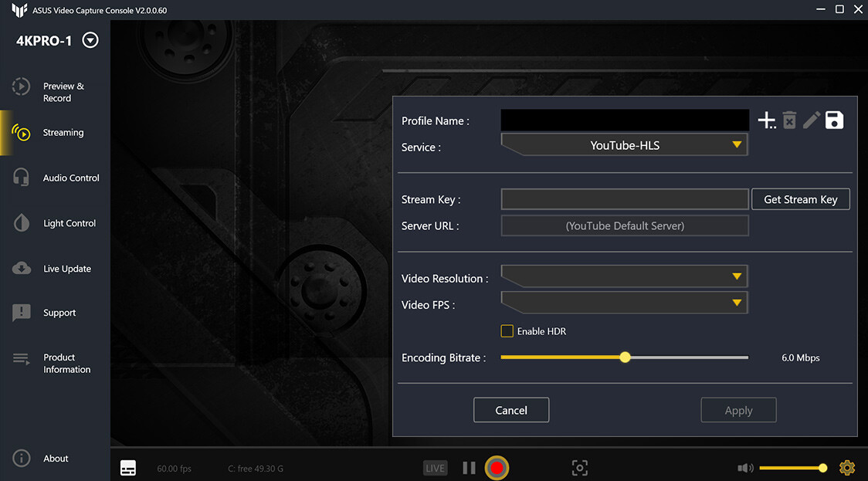Start live streaming with LIVE button
The height and width of the screenshot is (481, 868).
click(435, 469)
